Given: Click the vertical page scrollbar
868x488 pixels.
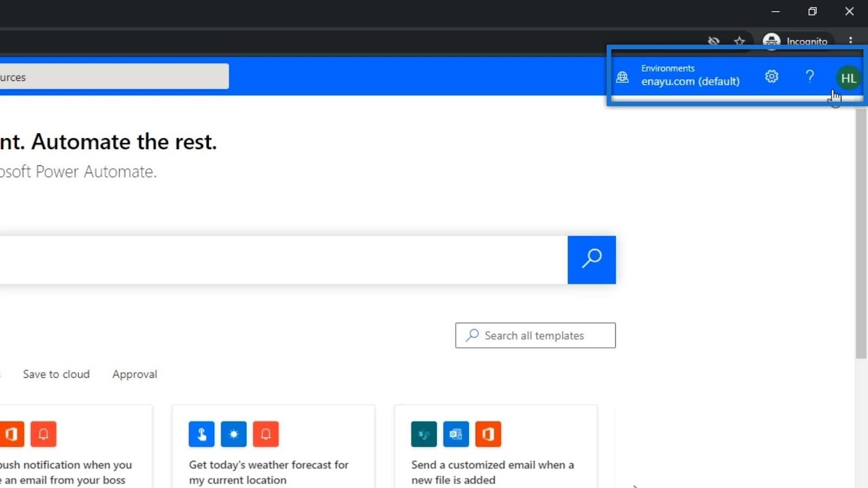Looking at the screenshot, I should [861, 234].
